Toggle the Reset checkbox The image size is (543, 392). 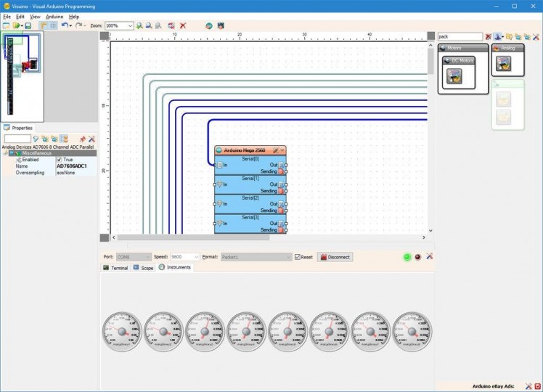pos(298,257)
